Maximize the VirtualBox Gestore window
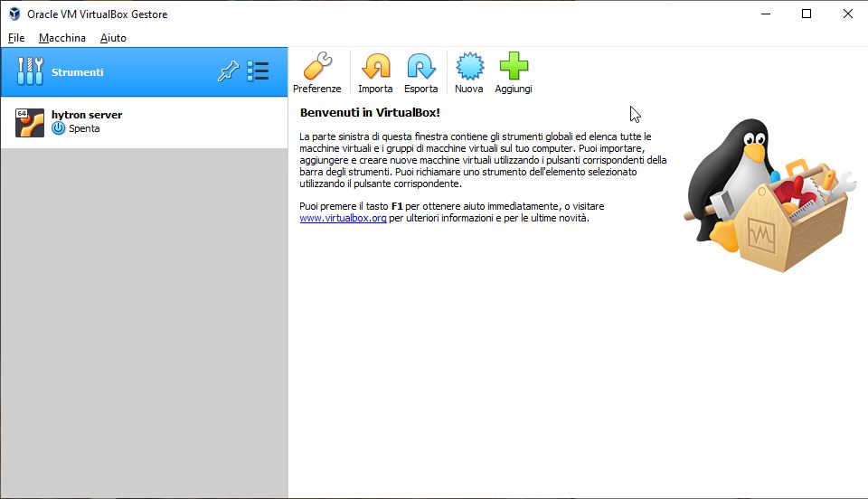 click(x=807, y=14)
